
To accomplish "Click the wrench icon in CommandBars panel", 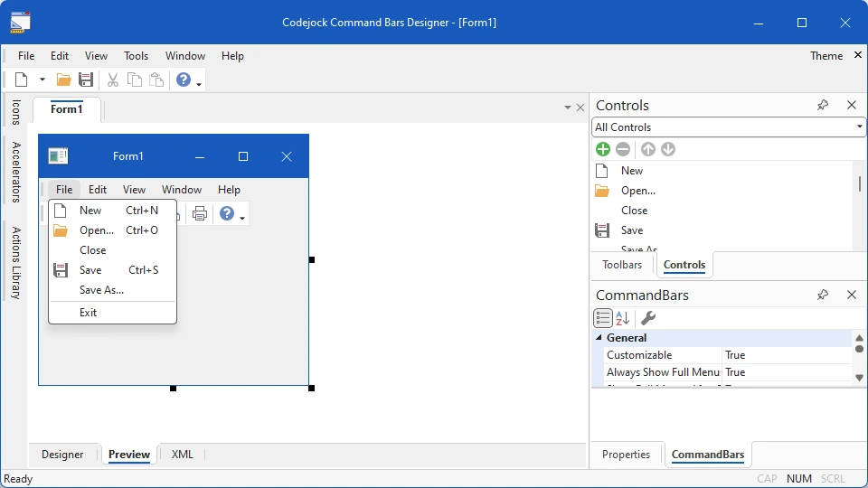I will 648,318.
